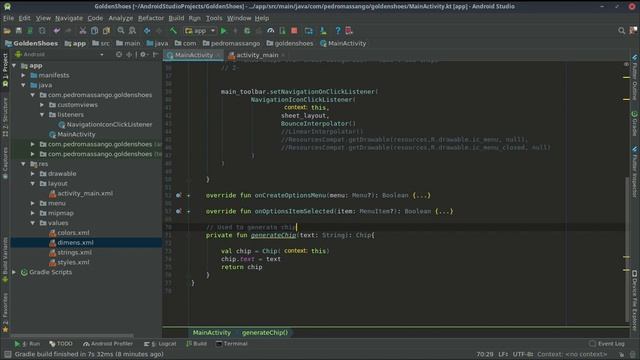The width and height of the screenshot is (640, 360).
Task: Open the Event Log panel
Action: coord(607,344)
